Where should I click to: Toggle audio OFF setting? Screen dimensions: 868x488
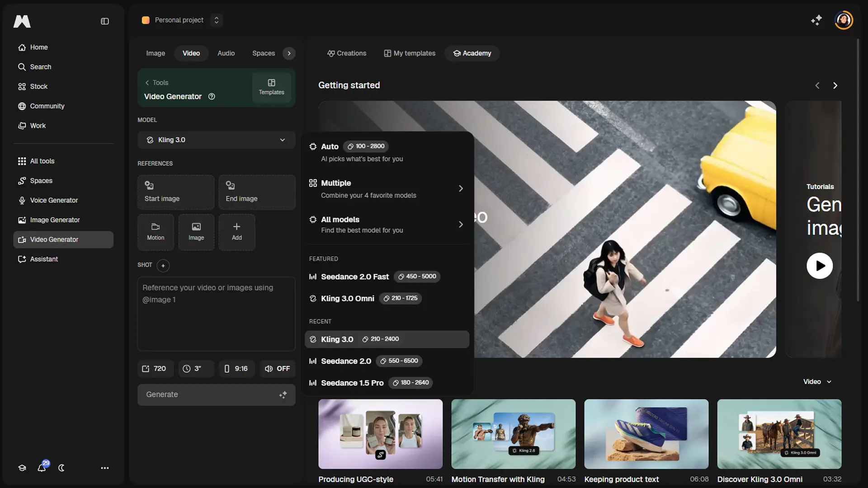click(277, 369)
